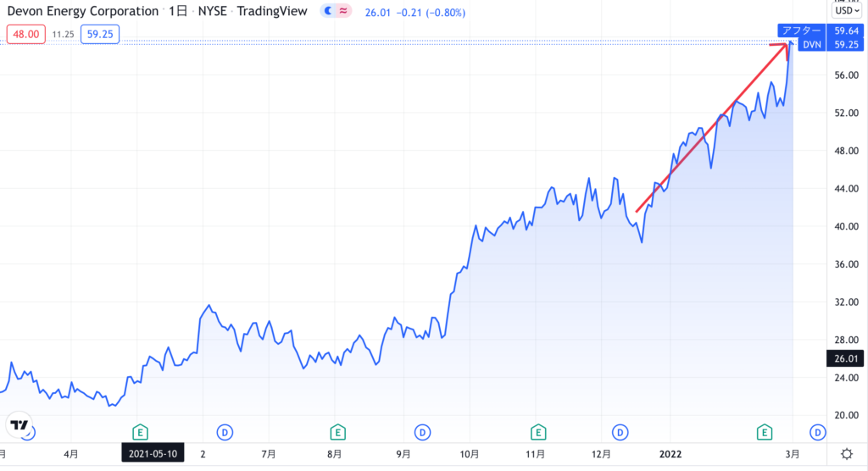Click the 2022 year label on time axis
This screenshot has width=868, height=471.
(670, 454)
